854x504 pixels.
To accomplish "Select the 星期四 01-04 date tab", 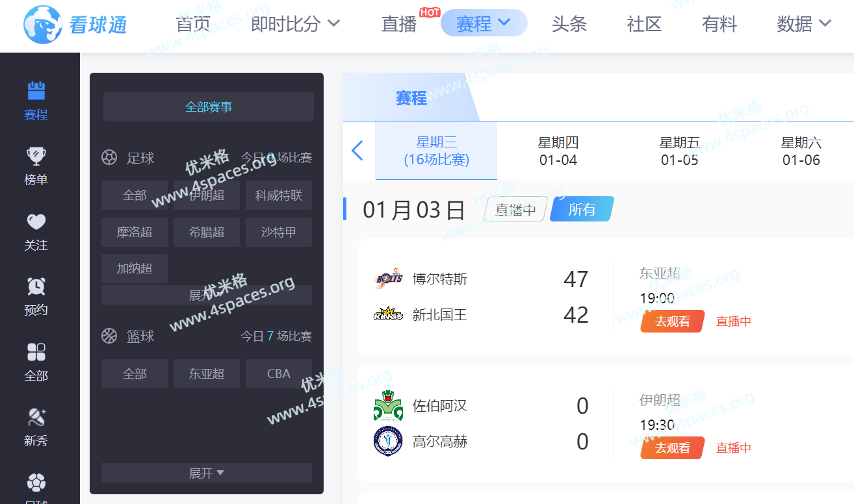I will pos(558,151).
